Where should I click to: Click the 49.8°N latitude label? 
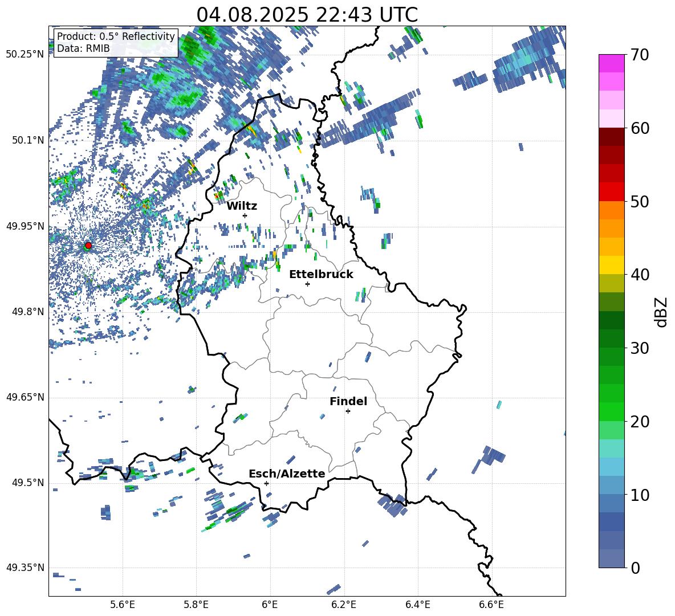click(27, 312)
